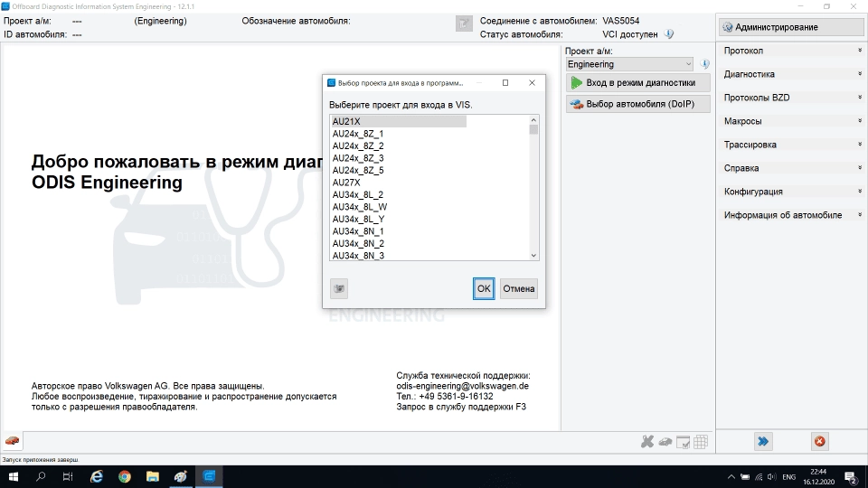Click the edit vehicle designation icon
868x488 pixels.
464,23
